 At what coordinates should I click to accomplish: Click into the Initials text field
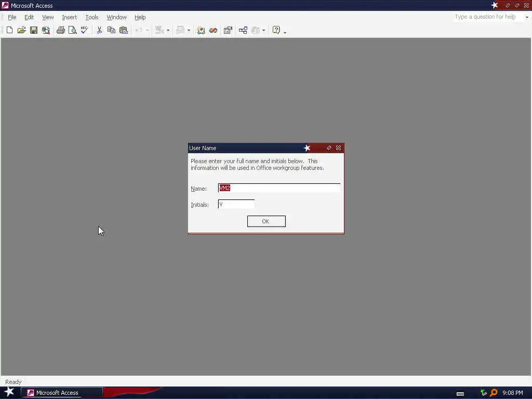tap(236, 204)
